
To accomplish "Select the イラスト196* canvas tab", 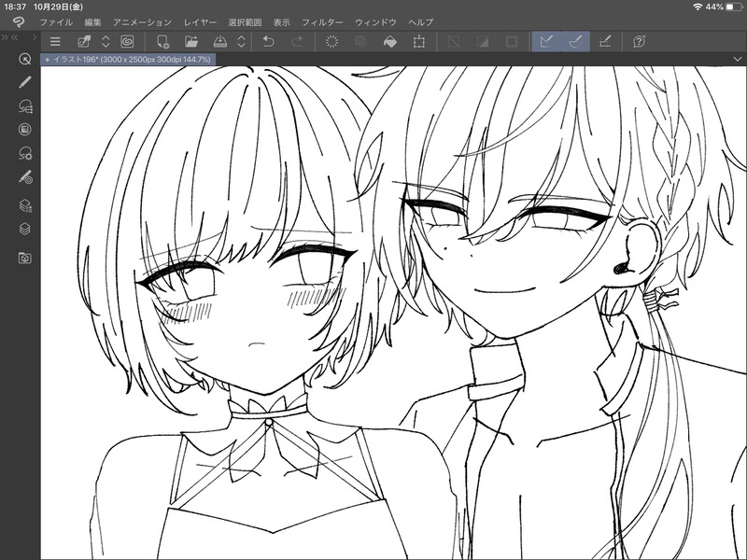I will click(x=129, y=60).
